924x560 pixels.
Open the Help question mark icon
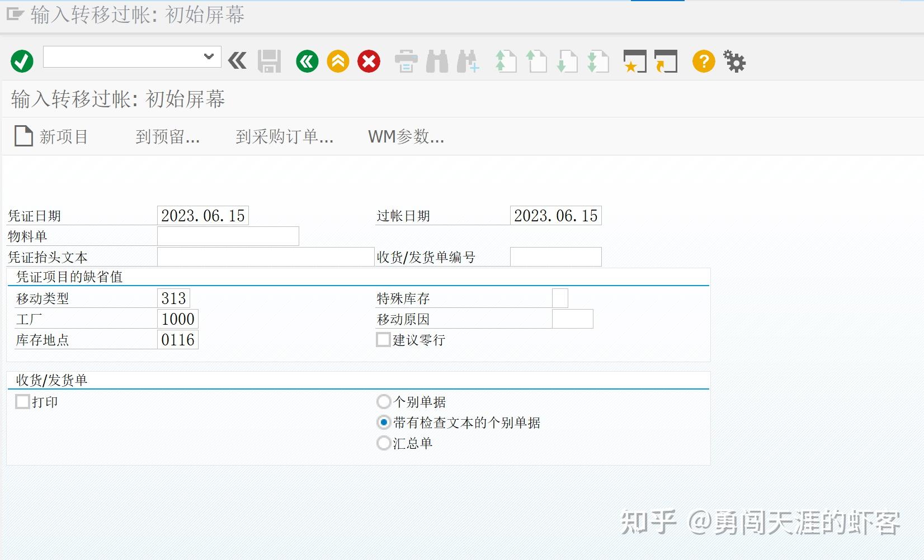click(x=704, y=61)
